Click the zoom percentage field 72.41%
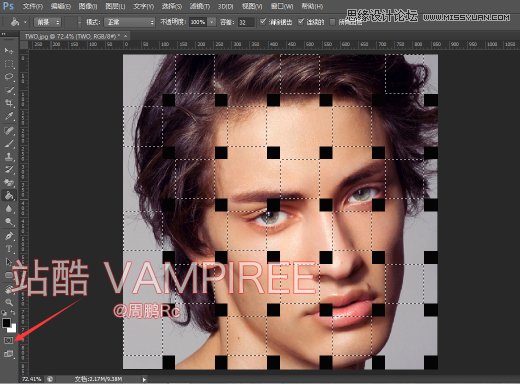Viewport: 520px width, 384px height. (x=32, y=379)
